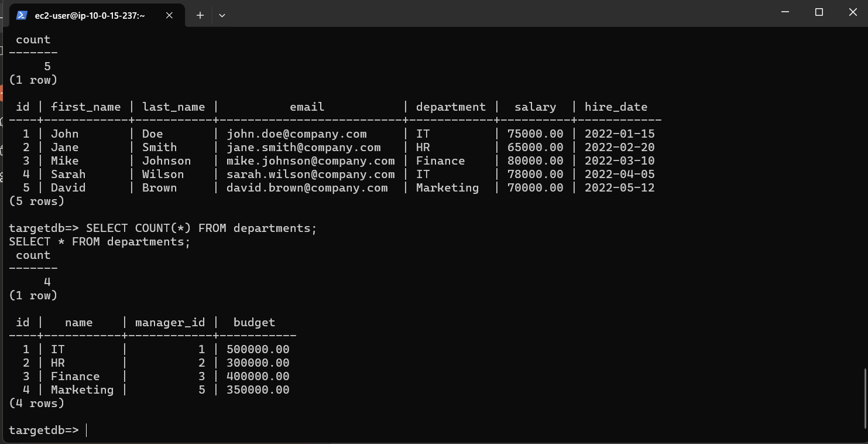Click the blinking cursor at the targetdb prompt
The height and width of the screenshot is (444, 868).
click(85, 430)
